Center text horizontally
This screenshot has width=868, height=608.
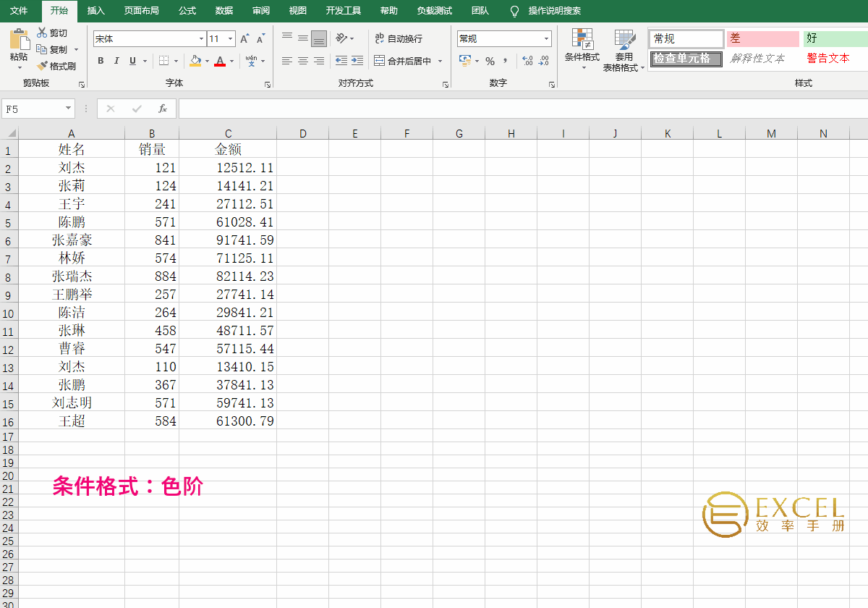point(303,61)
